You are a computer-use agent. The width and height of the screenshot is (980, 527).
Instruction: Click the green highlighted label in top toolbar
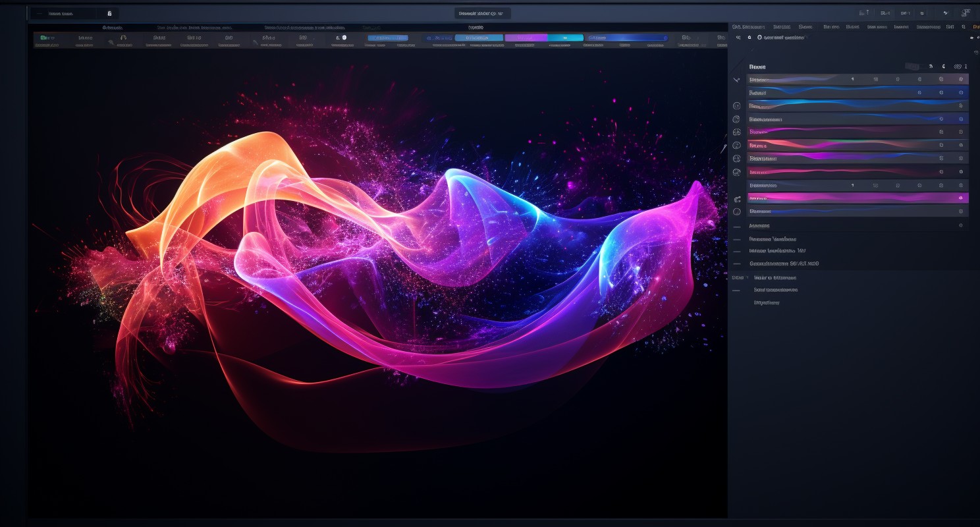47,38
